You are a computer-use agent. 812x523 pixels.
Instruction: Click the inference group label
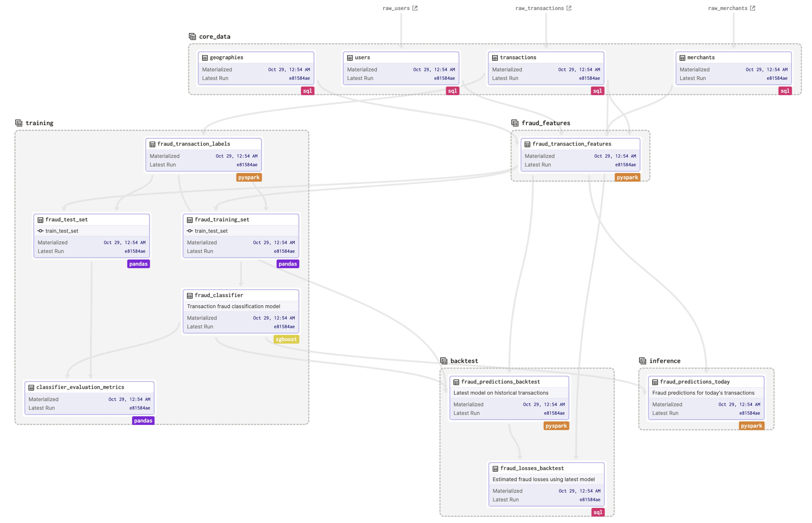(x=665, y=361)
